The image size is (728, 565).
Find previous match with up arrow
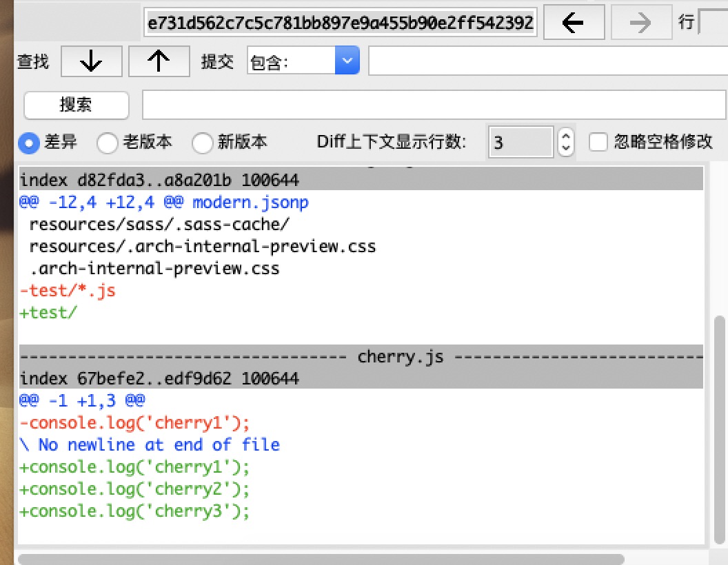click(159, 61)
